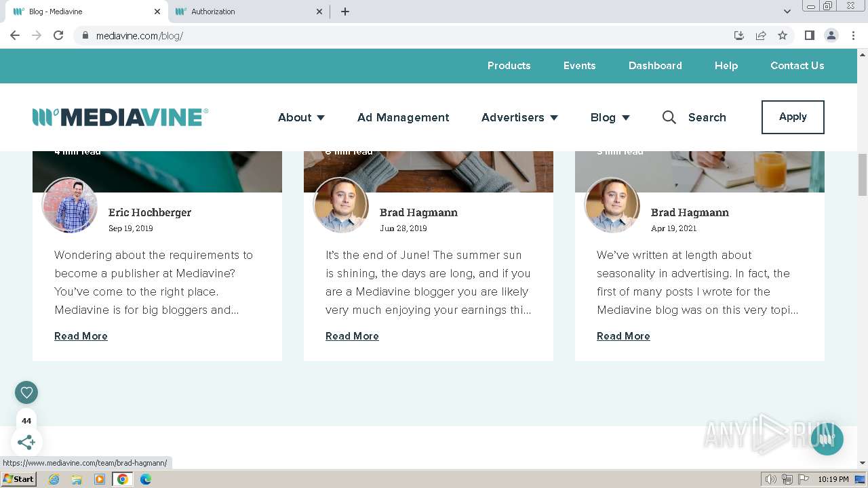Open the Windows Start menu
Viewport: 868px width, 488px height.
click(x=18, y=479)
